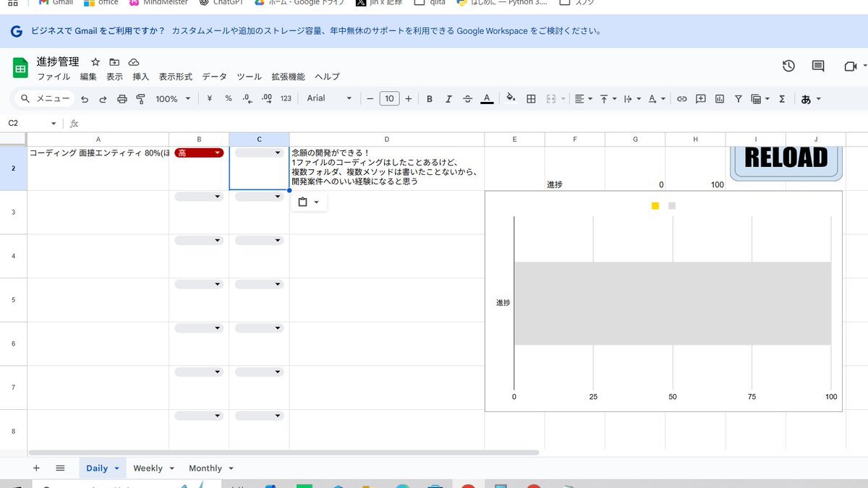Click the font size input field

[389, 98]
